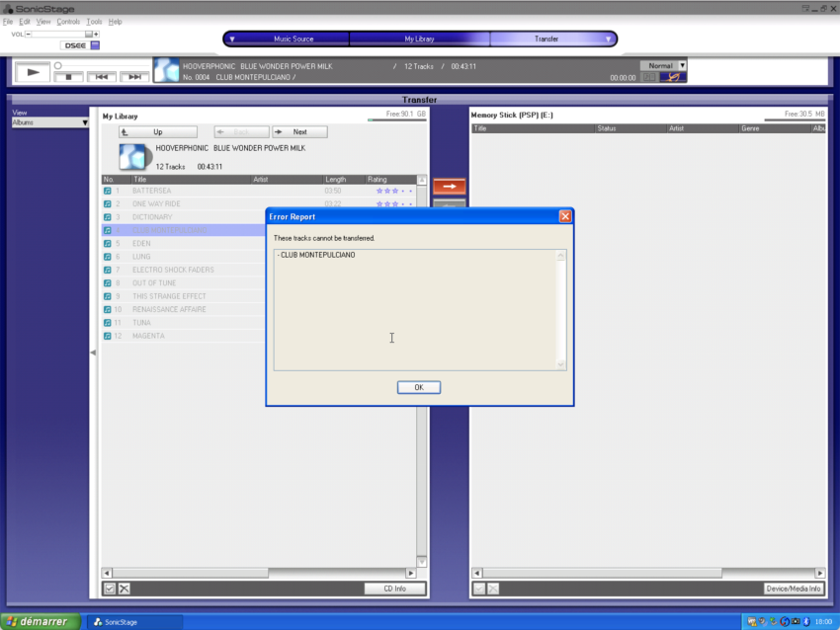Click the Hooverphonic album cover thumbnail
This screenshot has width=840, height=630.
tap(134, 157)
